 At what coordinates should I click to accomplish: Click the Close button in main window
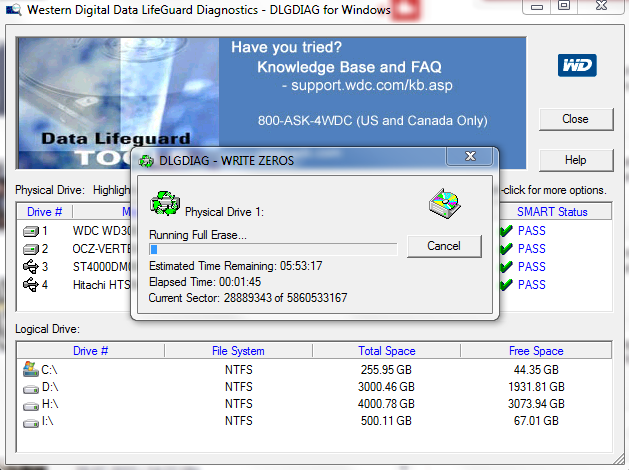(x=576, y=119)
